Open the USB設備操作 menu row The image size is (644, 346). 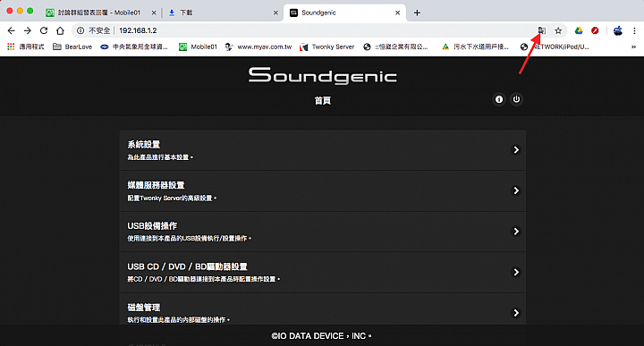click(x=322, y=232)
